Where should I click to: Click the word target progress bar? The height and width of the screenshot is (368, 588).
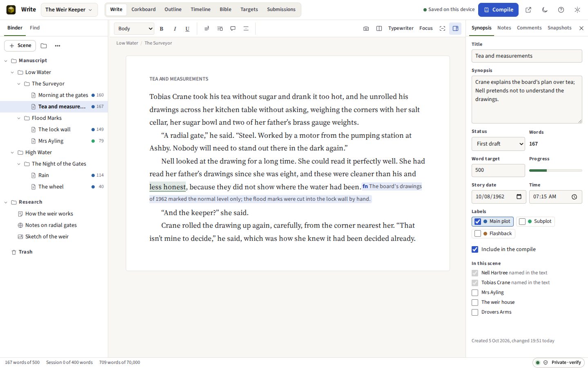click(555, 171)
